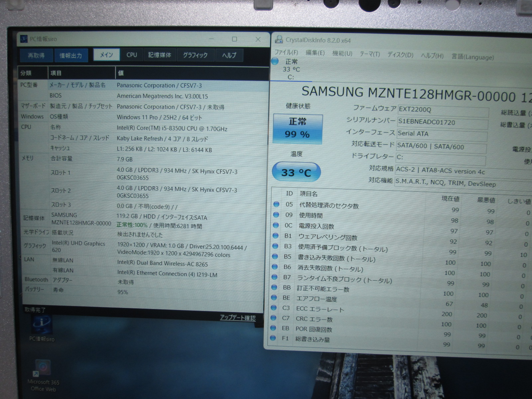Click status circle for ID EB POR 回復回数
This screenshot has height=399, width=532.
(x=273, y=328)
